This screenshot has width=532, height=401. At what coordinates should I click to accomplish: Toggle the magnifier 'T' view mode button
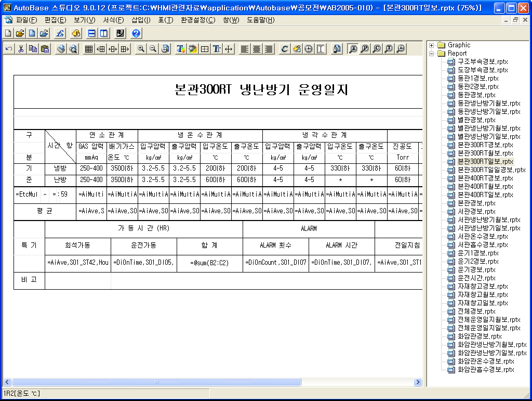click(x=389, y=49)
